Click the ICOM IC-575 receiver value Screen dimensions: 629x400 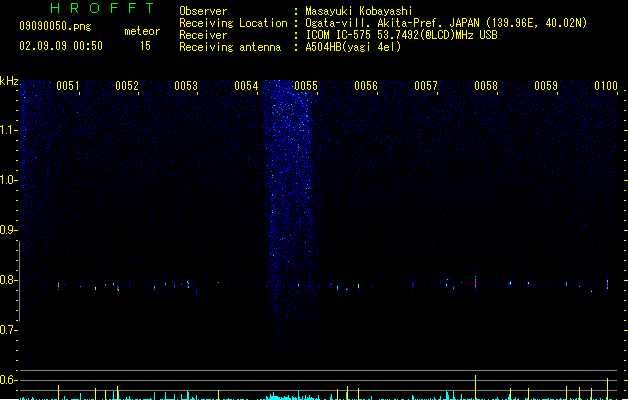click(402, 35)
